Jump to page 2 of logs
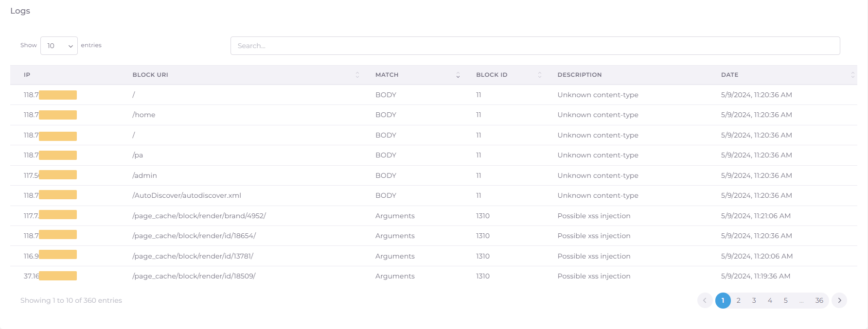 (x=738, y=300)
